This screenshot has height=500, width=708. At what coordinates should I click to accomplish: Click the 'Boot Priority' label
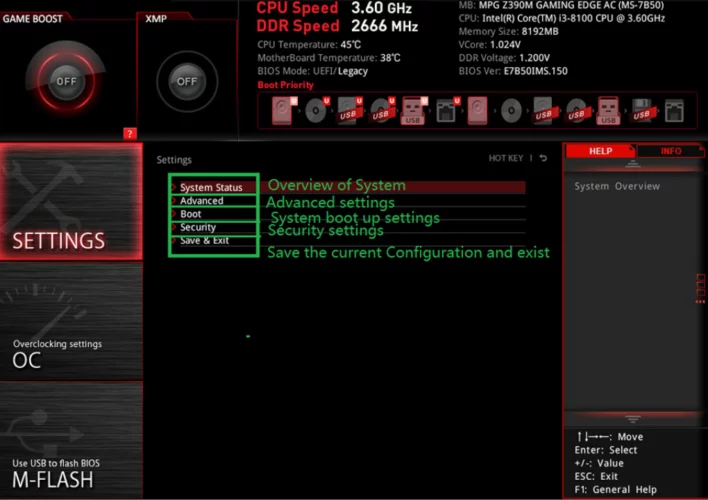(x=285, y=85)
